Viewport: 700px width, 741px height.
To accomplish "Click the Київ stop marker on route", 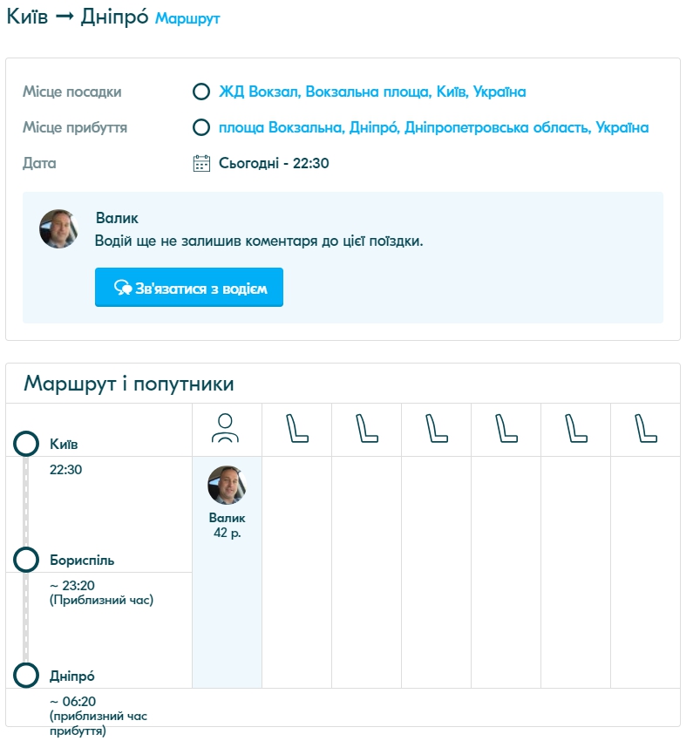I will pyautogui.click(x=26, y=444).
